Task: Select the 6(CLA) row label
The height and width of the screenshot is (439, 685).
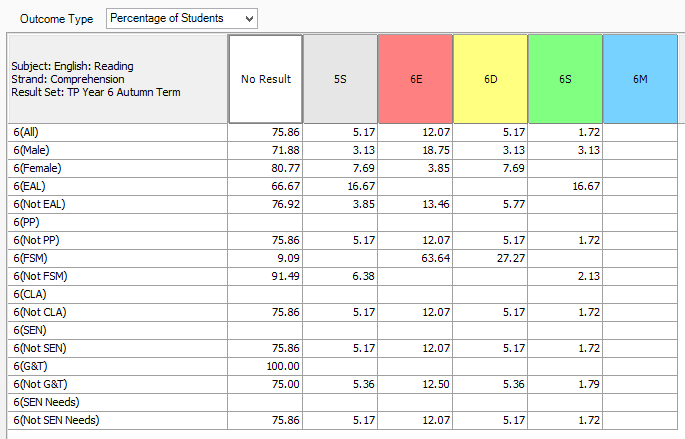Action: click(118, 294)
